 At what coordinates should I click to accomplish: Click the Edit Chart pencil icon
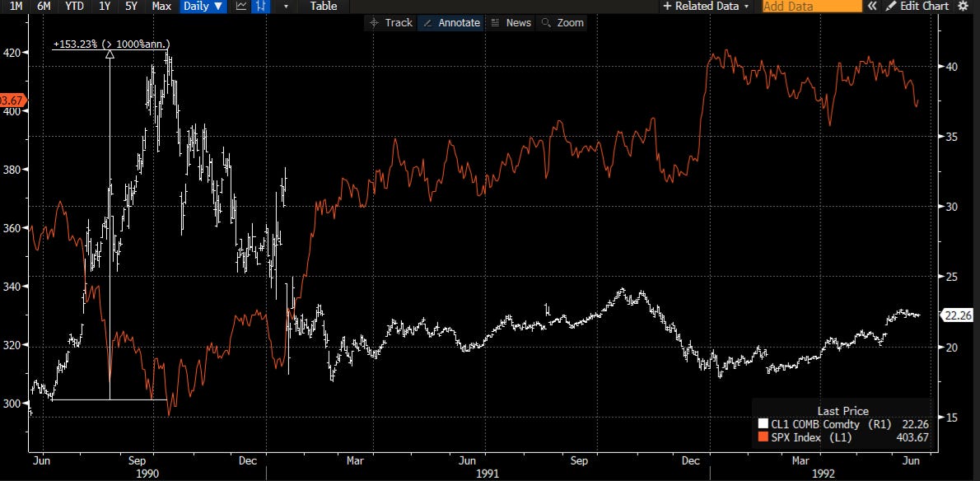(x=891, y=6)
